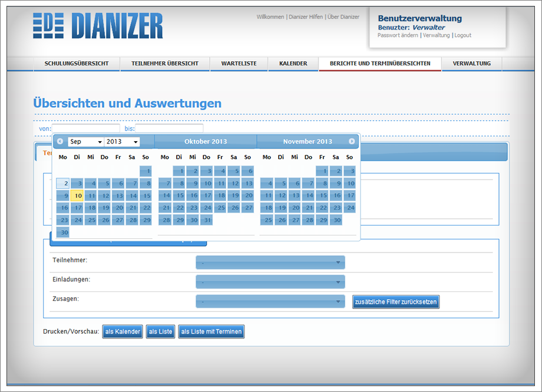Click Verwaltung link in user box
The image size is (542, 392).
436,35
